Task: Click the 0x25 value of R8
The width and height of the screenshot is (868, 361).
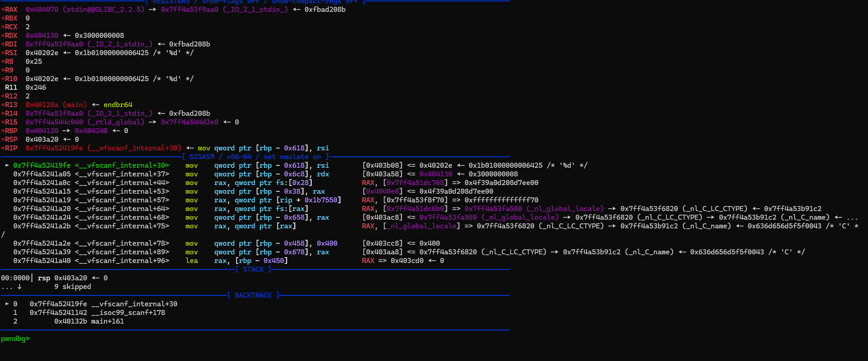Action: tap(34, 62)
